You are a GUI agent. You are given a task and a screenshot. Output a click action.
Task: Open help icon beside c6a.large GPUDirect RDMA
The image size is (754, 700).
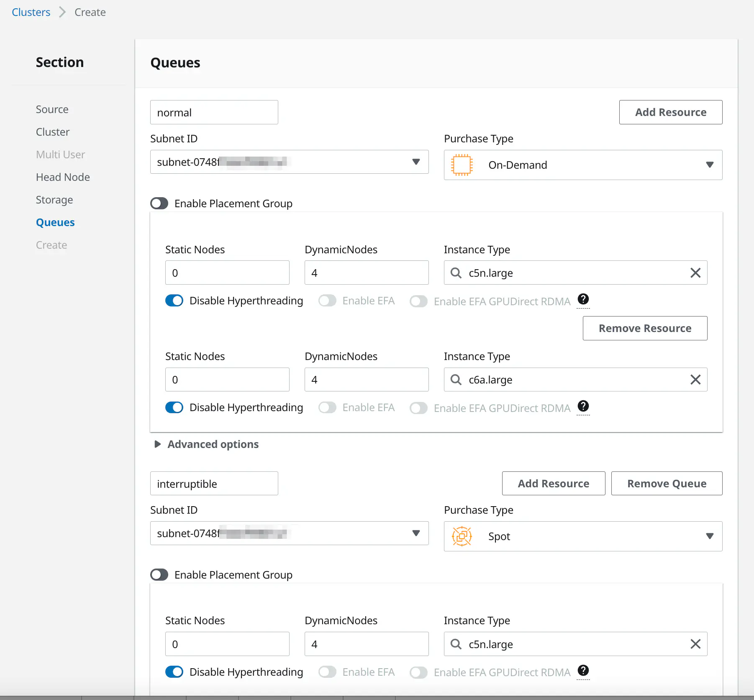click(583, 406)
